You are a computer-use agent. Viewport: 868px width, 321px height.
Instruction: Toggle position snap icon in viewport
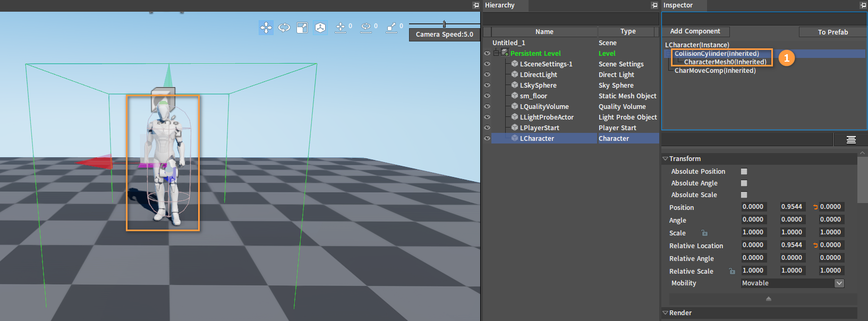(x=341, y=27)
